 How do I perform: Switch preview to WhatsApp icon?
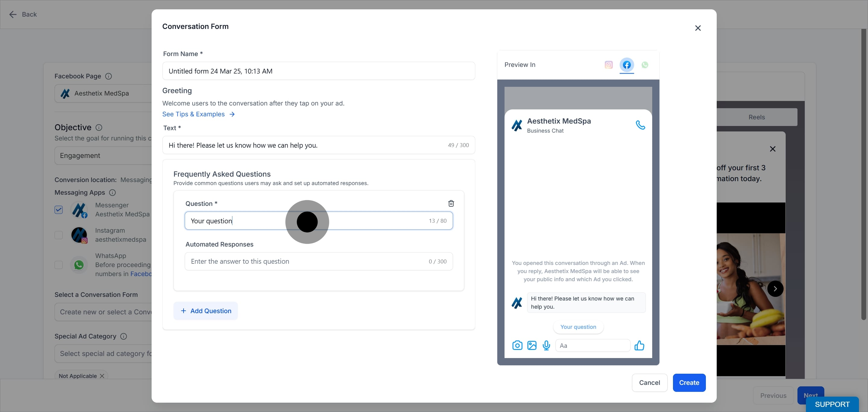point(645,65)
